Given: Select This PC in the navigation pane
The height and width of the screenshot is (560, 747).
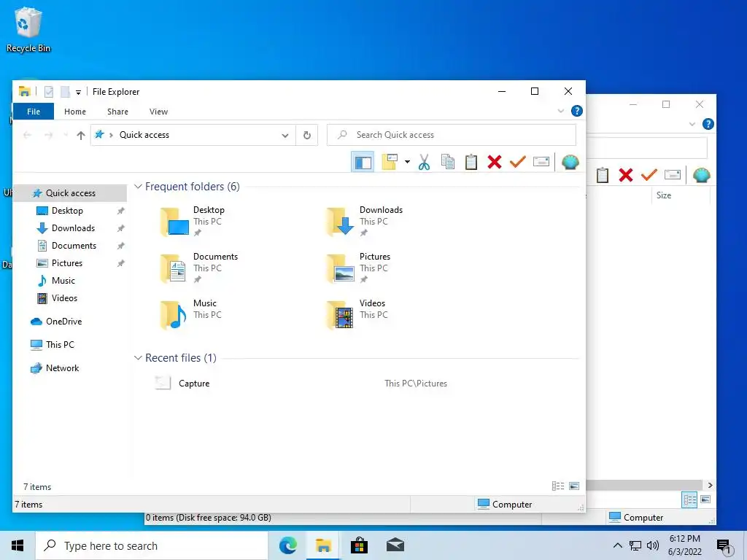Looking at the screenshot, I should click(60, 345).
